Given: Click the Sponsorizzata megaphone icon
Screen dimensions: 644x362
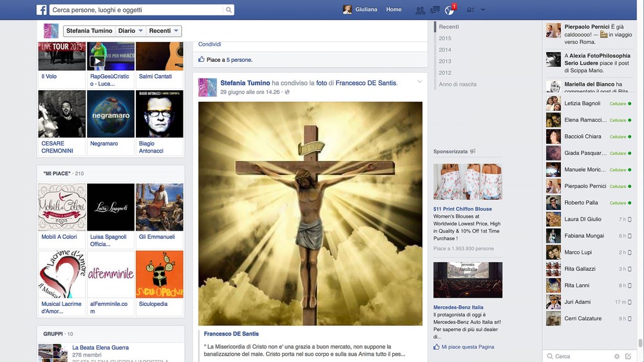Looking at the screenshot, I should (473, 151).
